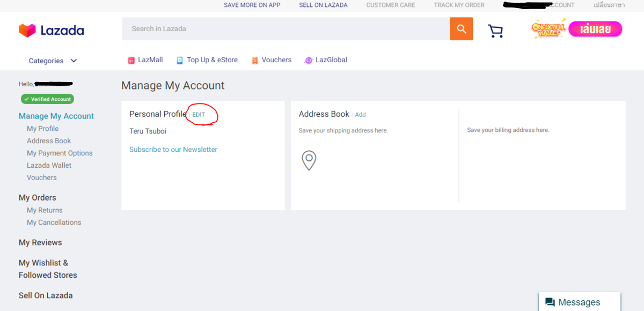Open the LazMall text link

point(150,60)
